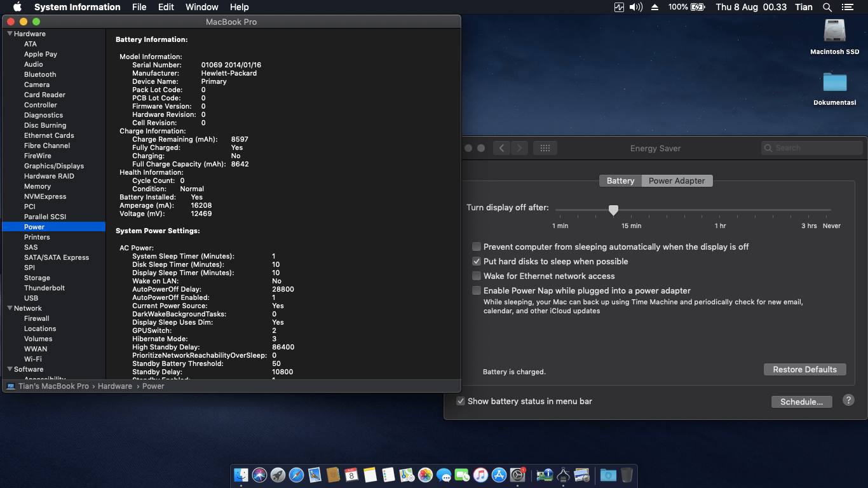The width and height of the screenshot is (868, 488).
Task: Open the Help menu
Action: pos(240,7)
